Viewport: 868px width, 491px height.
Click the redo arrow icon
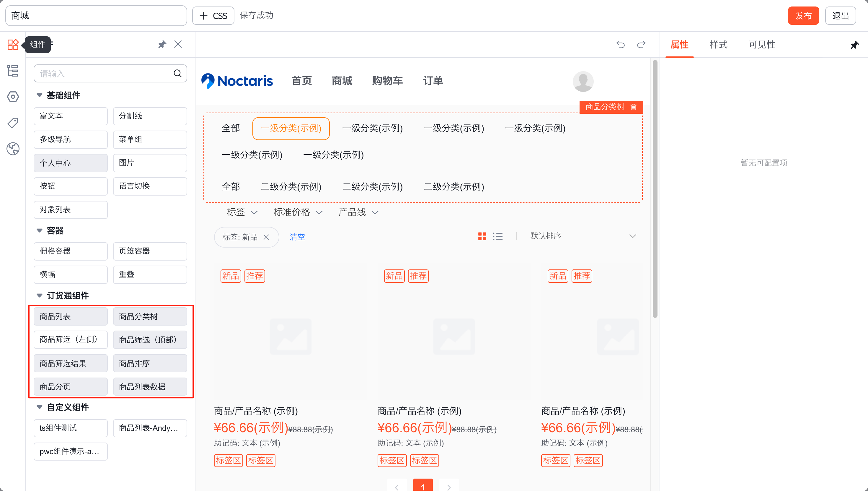(641, 45)
